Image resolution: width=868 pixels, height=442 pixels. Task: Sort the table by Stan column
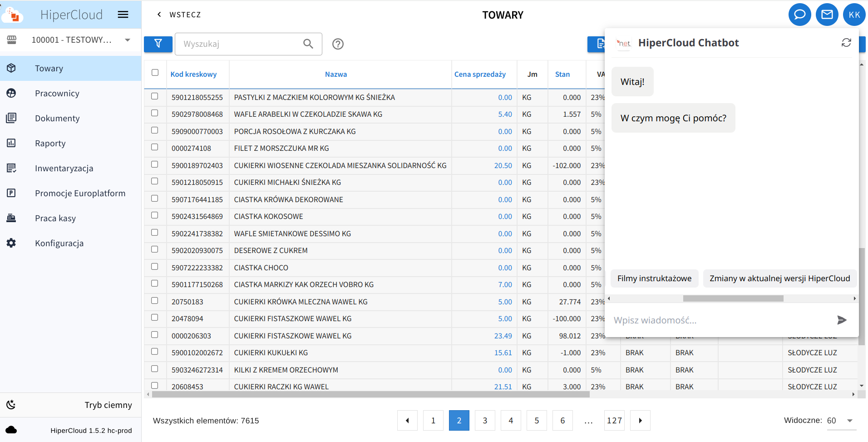[x=562, y=74]
